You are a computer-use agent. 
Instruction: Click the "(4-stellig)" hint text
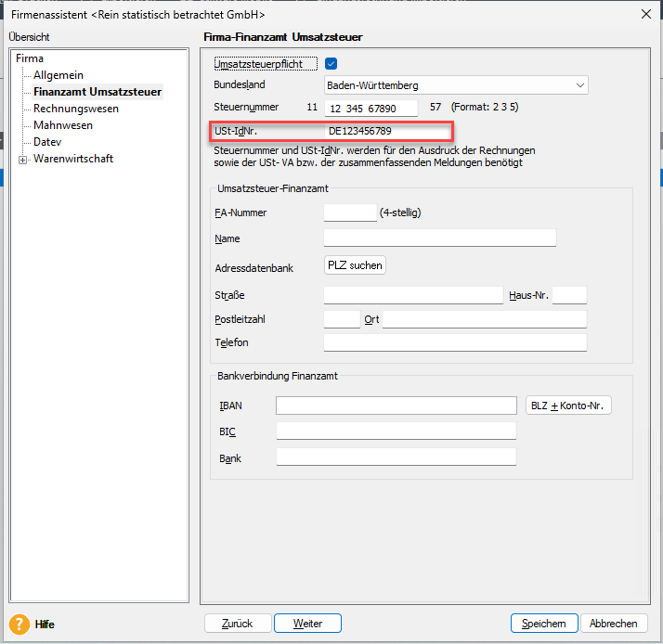click(x=400, y=213)
